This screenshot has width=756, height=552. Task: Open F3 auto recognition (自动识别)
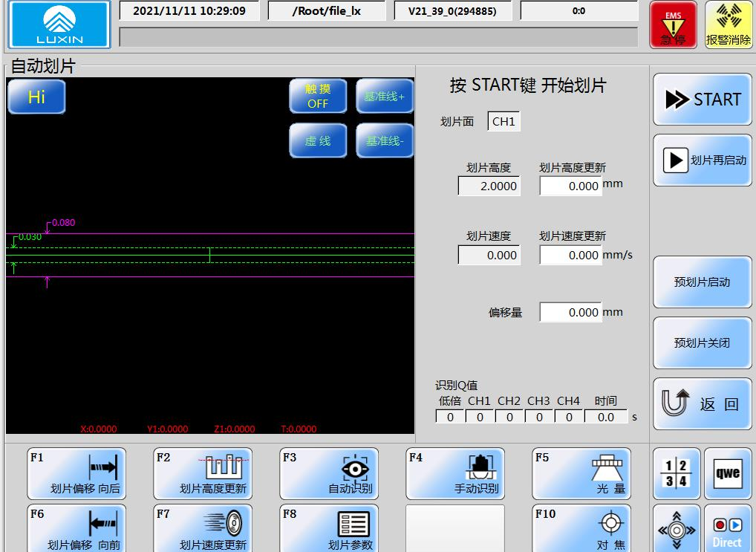[x=329, y=473]
